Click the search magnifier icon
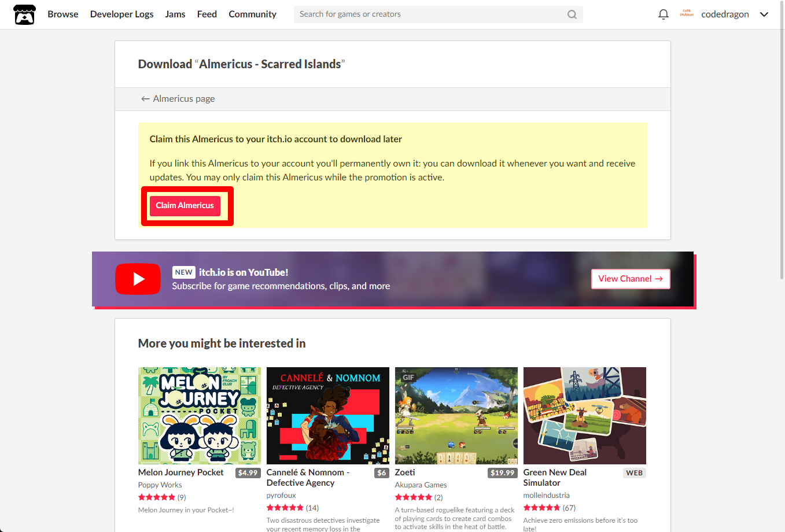Image resolution: width=785 pixels, height=532 pixels. [572, 14]
